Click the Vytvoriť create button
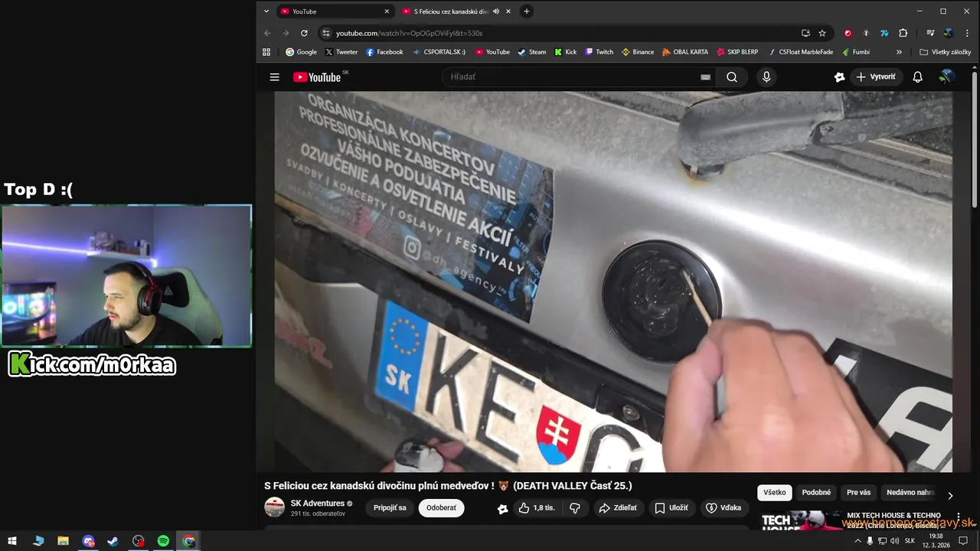 tap(876, 77)
